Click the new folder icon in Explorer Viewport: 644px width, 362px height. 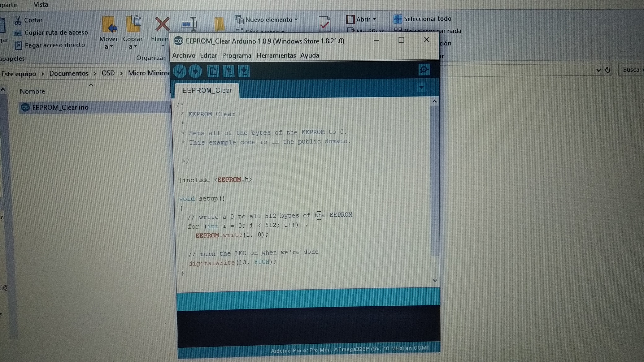click(x=219, y=24)
